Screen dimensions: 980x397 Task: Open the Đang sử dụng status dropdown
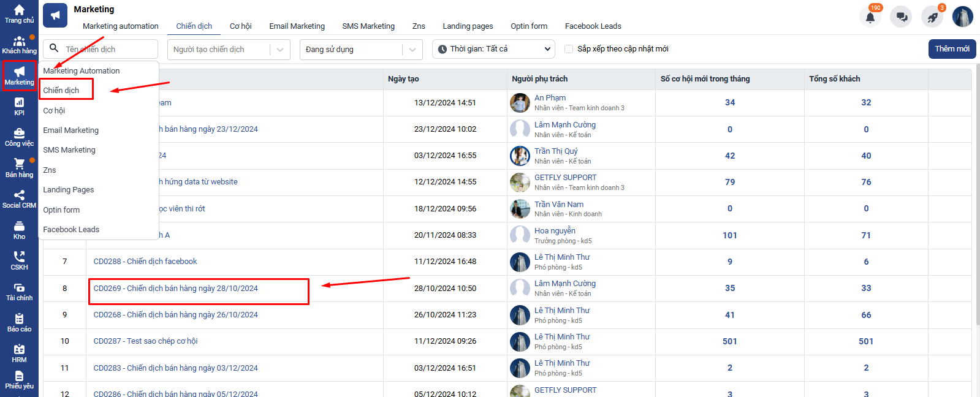[361, 50]
